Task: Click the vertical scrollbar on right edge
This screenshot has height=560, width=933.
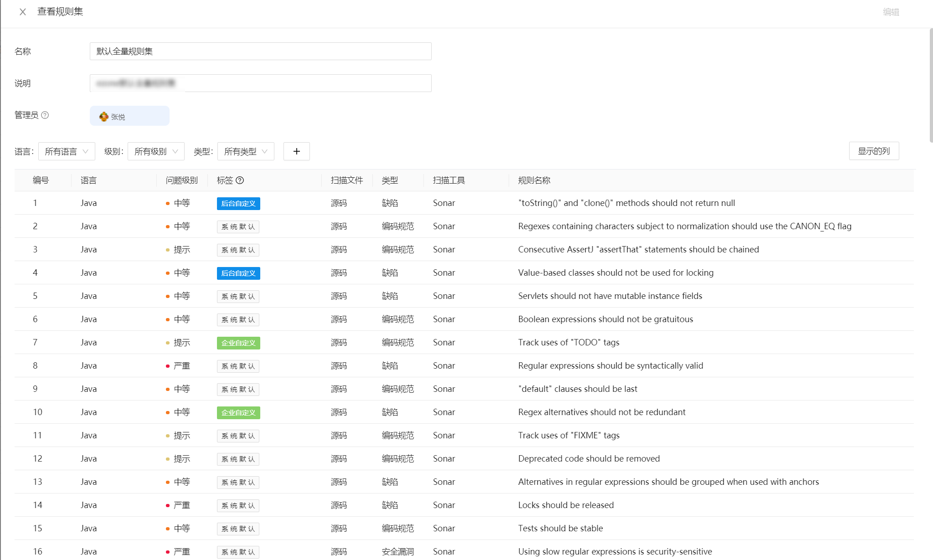Action: coord(930,86)
